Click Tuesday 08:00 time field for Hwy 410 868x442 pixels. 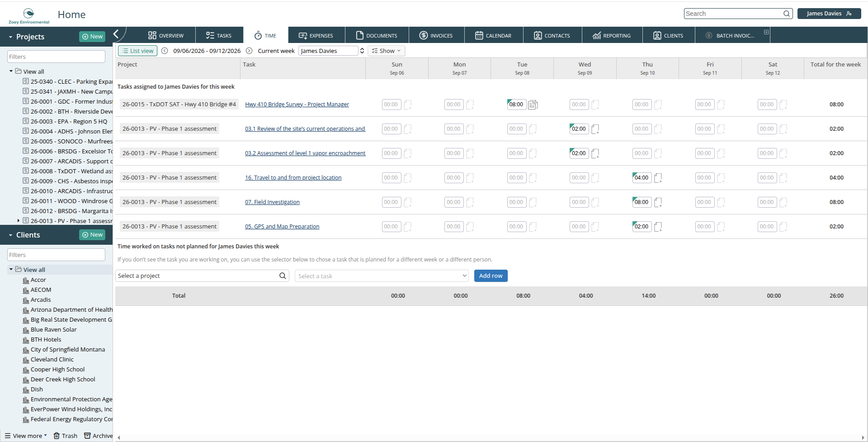click(x=516, y=105)
